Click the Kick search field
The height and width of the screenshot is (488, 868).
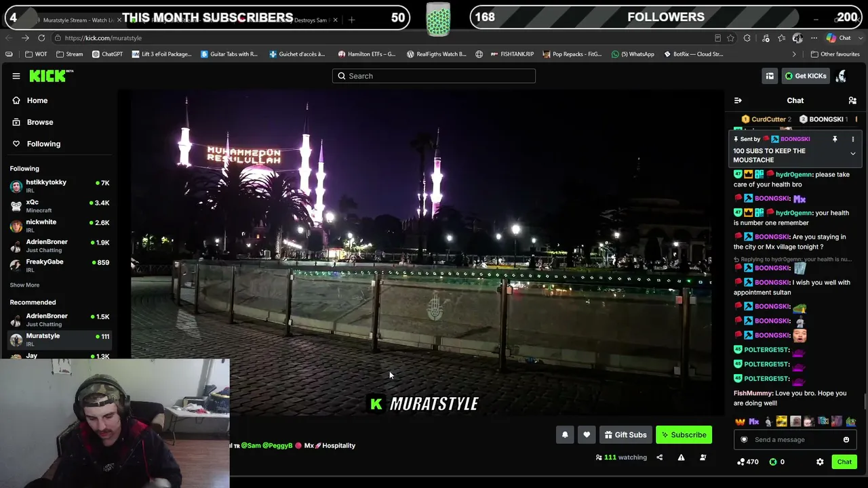(434, 76)
